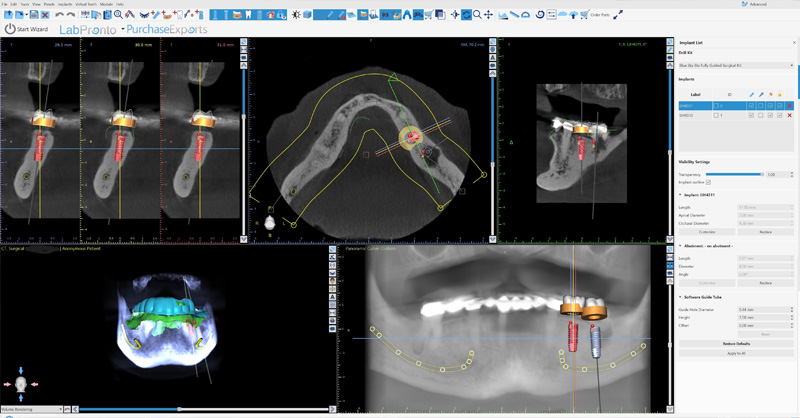Click Customize button under Implant section
This screenshot has width=800, height=418.
tap(707, 232)
